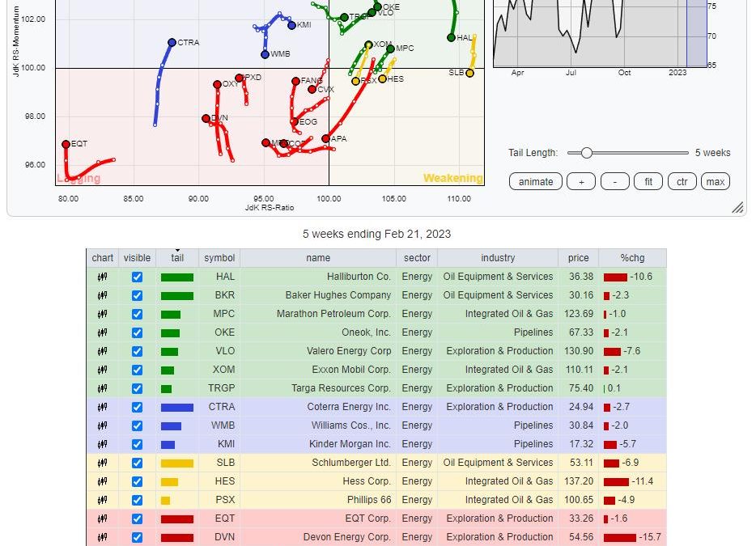The width and height of the screenshot is (756, 546).
Task: Sort table by the visible column header
Action: (137, 258)
